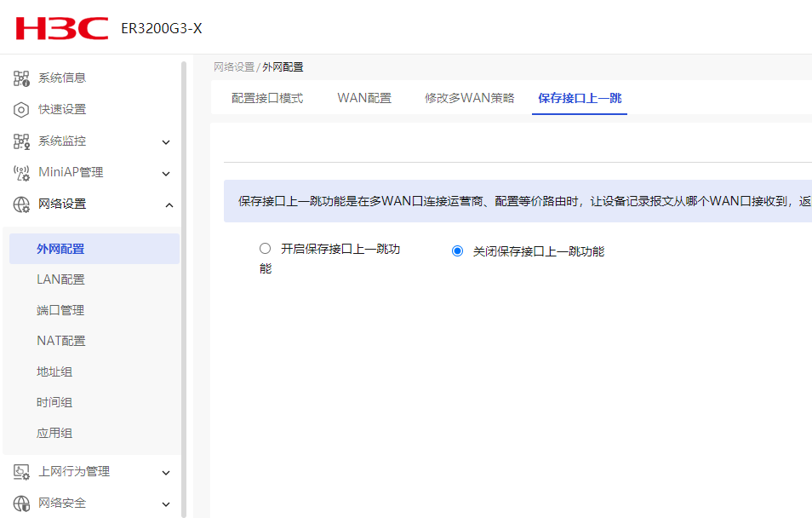Screen dimensions: 812x518
Task: Select 关闭保存接口上一跳功能 radio button
Action: click(x=458, y=251)
